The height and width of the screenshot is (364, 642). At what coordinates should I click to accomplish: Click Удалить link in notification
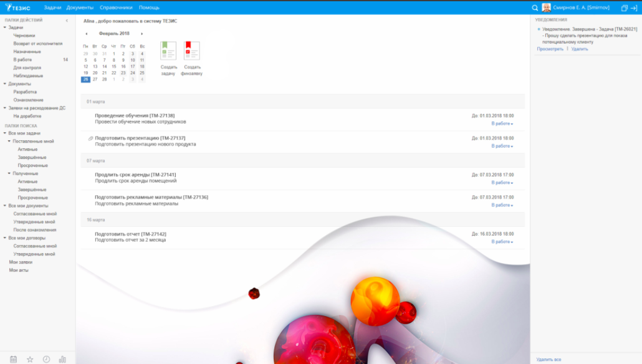point(579,49)
